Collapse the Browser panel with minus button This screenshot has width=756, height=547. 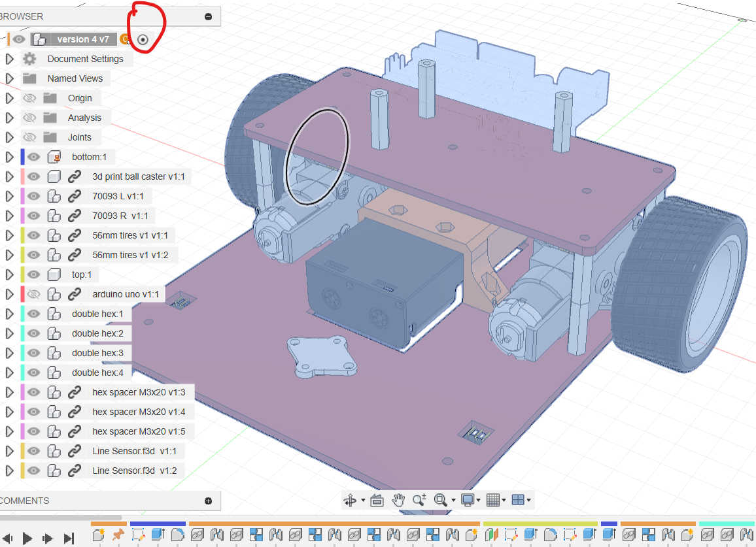[x=208, y=16]
